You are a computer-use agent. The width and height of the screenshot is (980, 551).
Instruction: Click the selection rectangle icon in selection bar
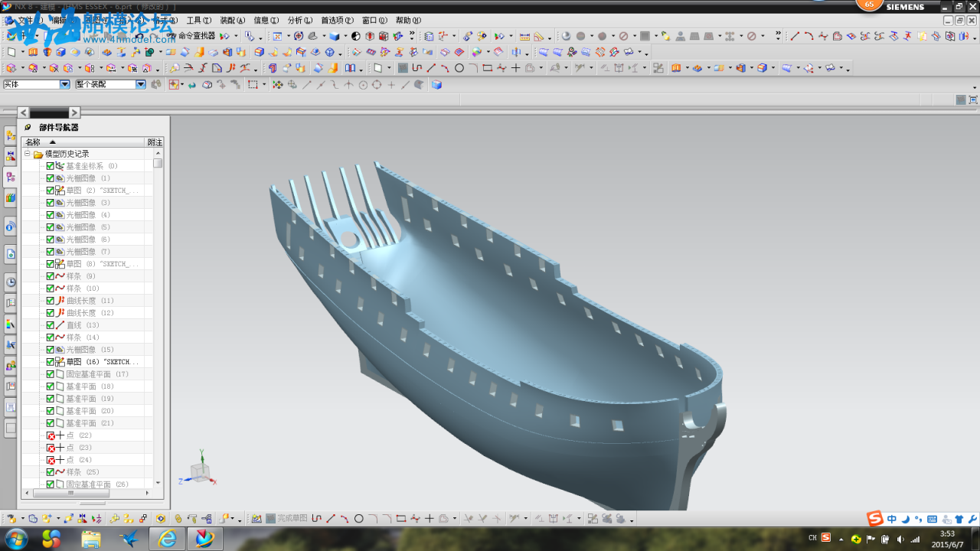coord(253,85)
